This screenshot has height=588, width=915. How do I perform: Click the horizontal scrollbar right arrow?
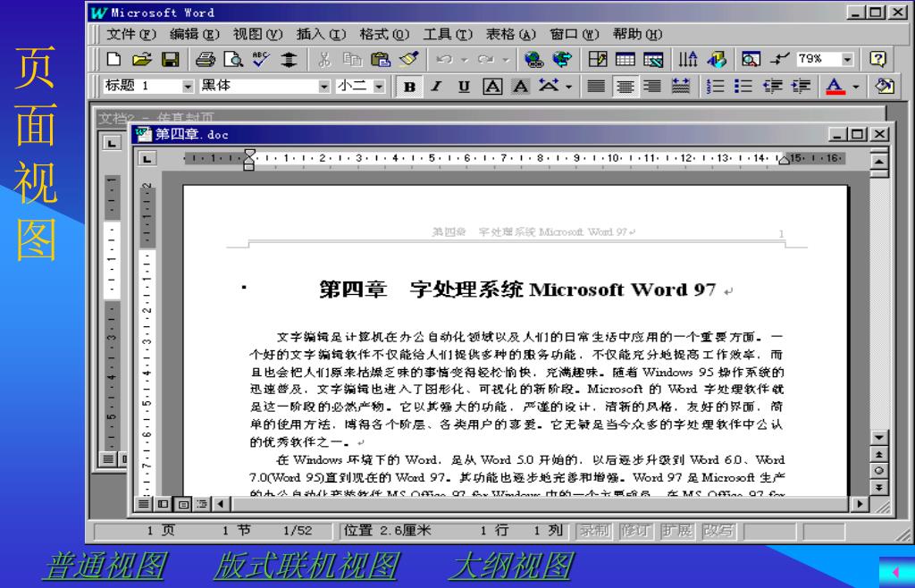pos(859,503)
